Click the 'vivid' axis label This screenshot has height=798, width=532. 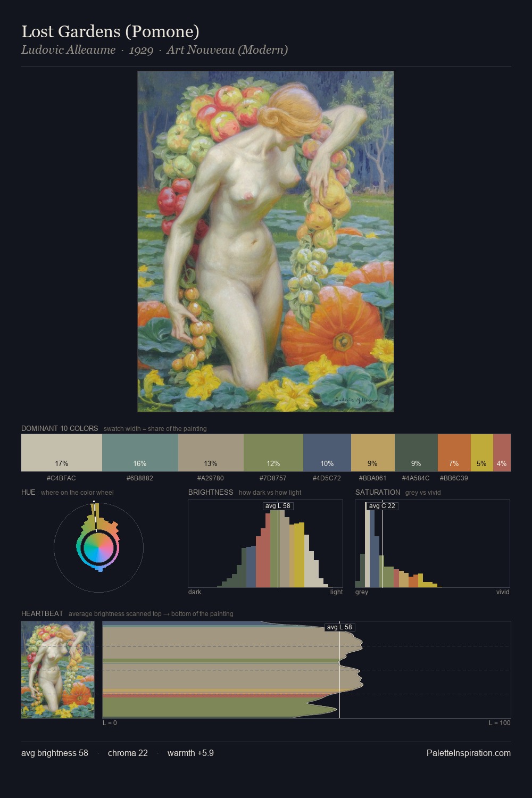point(503,592)
